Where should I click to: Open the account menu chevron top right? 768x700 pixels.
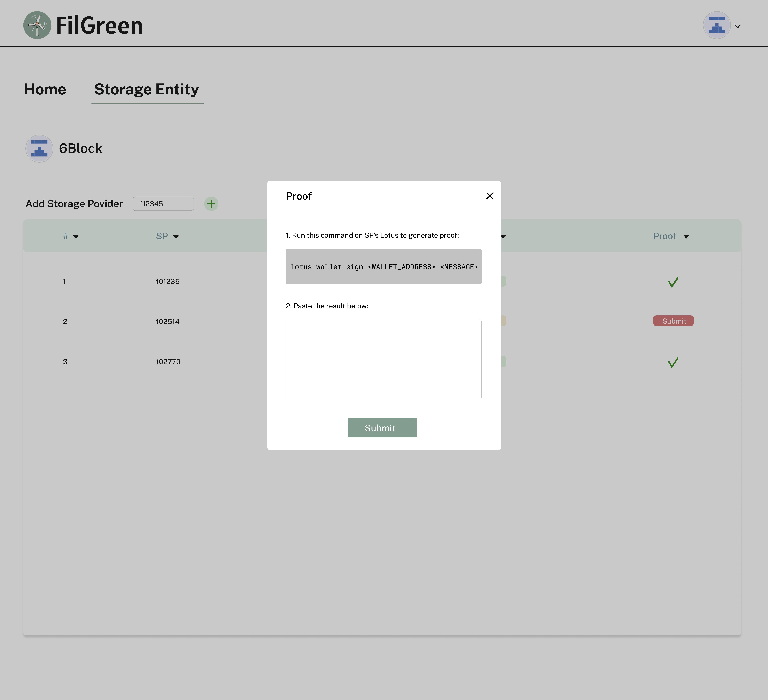coord(738,26)
